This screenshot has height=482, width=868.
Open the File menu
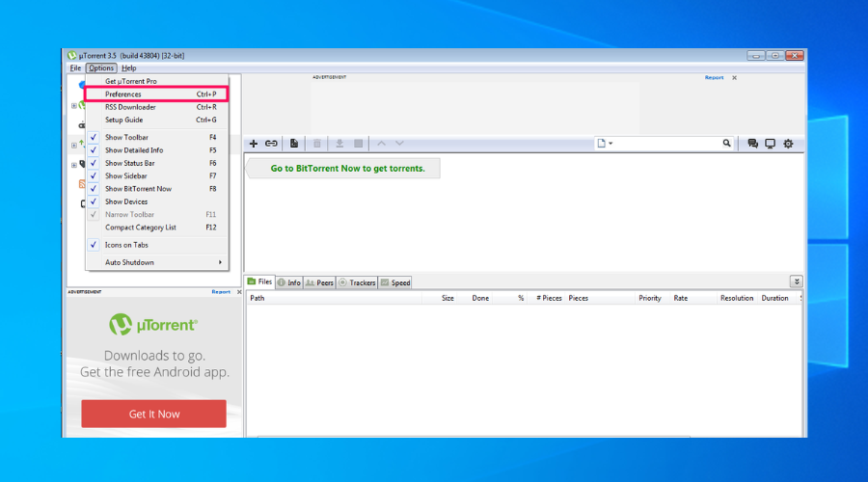(75, 68)
